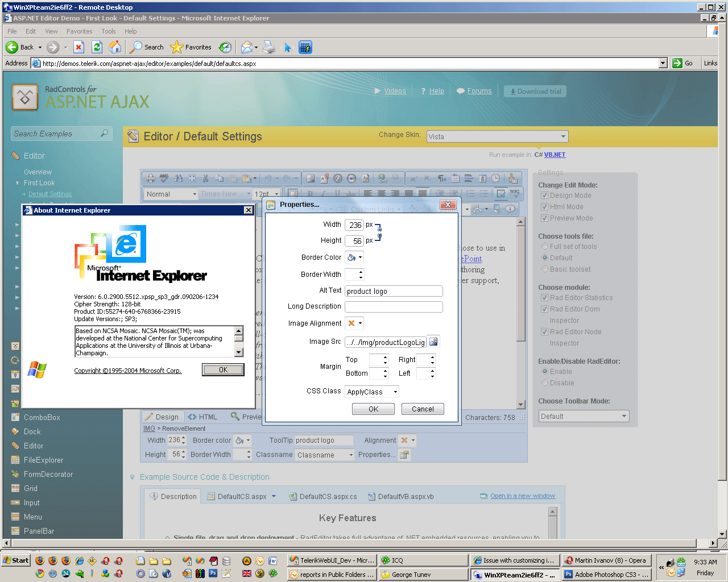Open the address bar URL dropdown arrow
The image size is (728, 582).
pyautogui.click(x=663, y=63)
